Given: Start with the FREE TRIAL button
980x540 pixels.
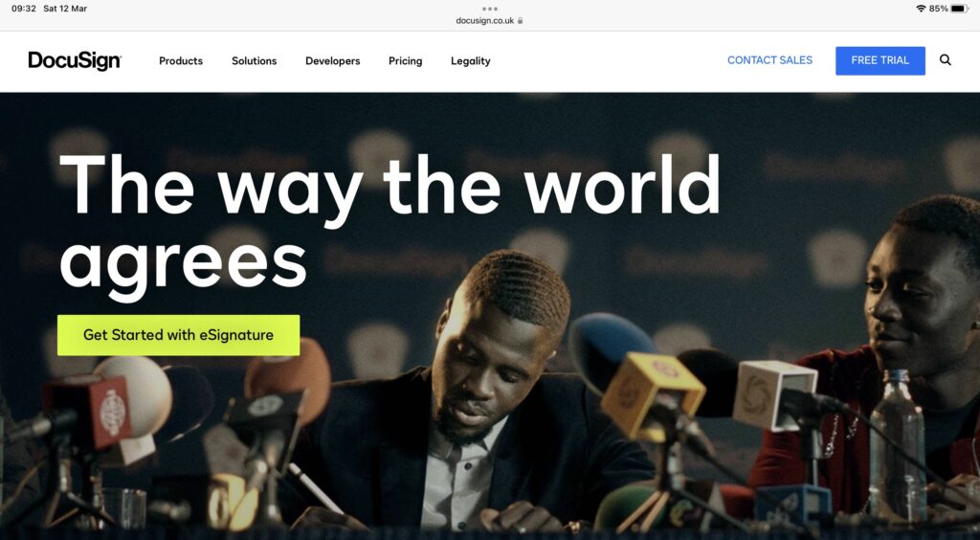Looking at the screenshot, I should click(880, 60).
